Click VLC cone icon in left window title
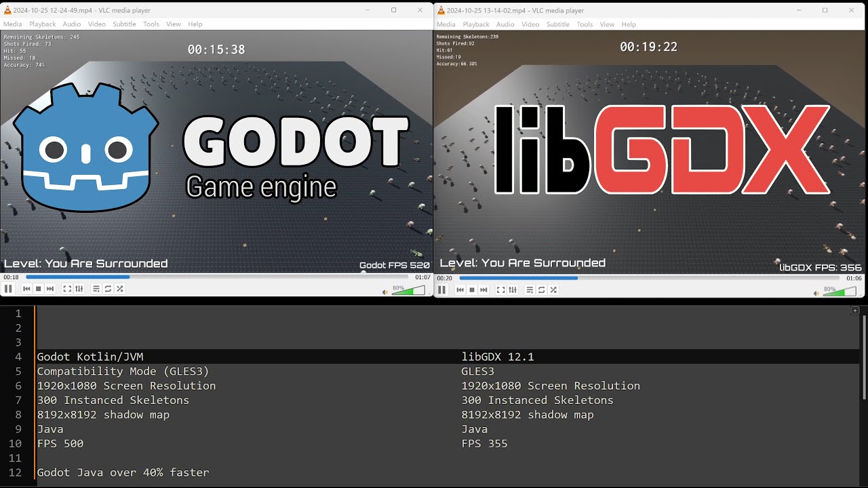The height and width of the screenshot is (488, 868). pyautogui.click(x=7, y=10)
